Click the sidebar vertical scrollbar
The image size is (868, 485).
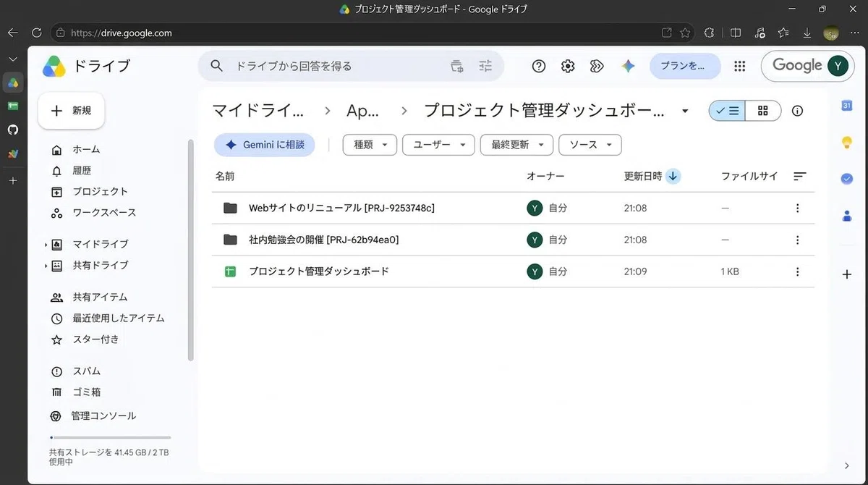(191, 250)
